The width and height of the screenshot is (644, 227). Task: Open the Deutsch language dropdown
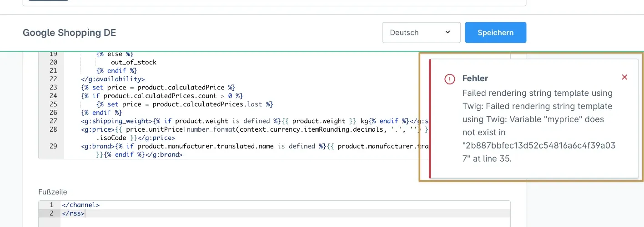pos(421,33)
